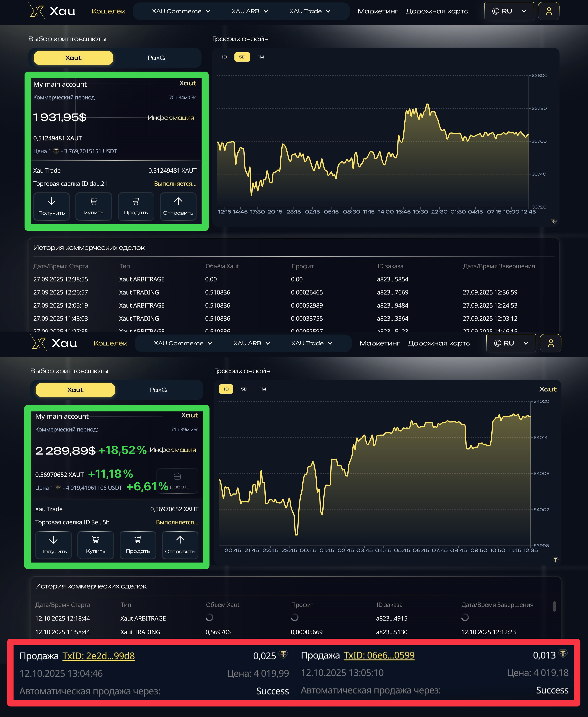Open Маркетинг in the top navigation

point(378,11)
